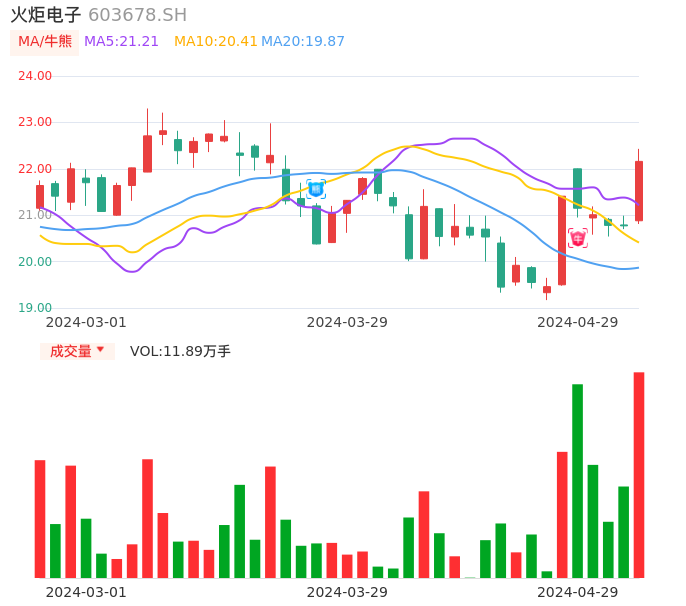Toggle the MA5 purple line legend
The image size is (686, 606).
point(121,41)
